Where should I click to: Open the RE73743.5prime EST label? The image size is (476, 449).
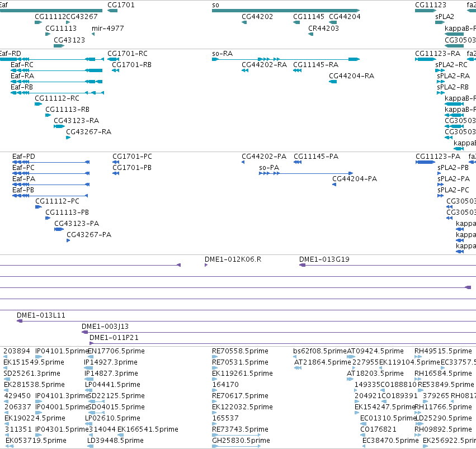point(240,429)
